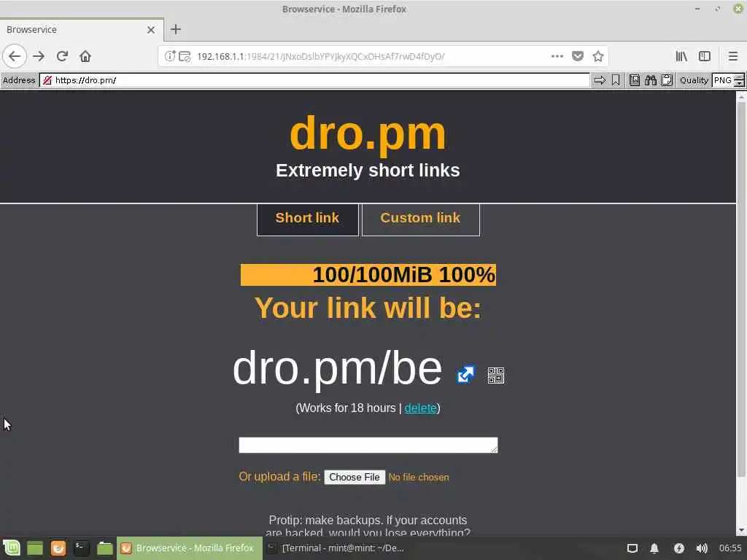Toggle Firefox sidebar view icon
Image resolution: width=747 pixels, height=560 pixels.
(705, 56)
